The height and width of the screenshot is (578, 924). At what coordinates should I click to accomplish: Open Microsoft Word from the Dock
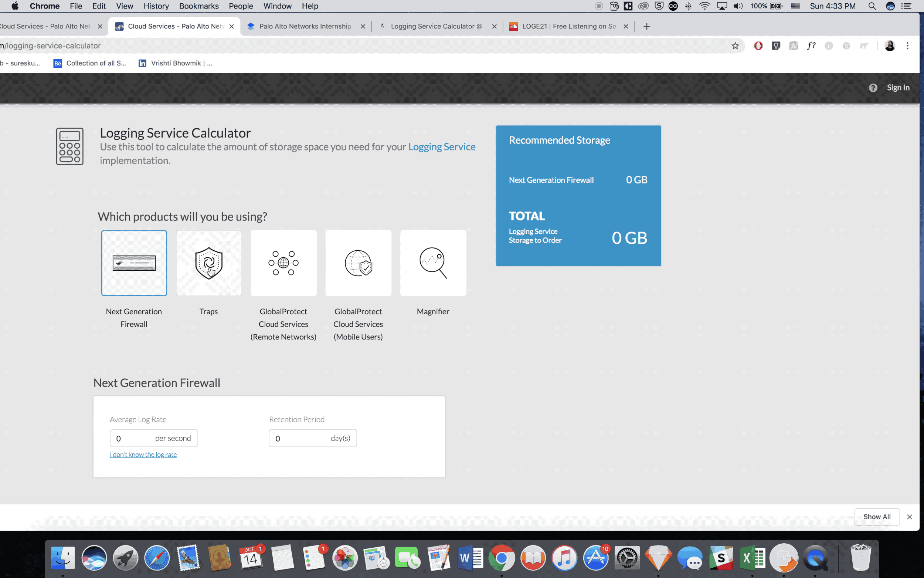471,558
